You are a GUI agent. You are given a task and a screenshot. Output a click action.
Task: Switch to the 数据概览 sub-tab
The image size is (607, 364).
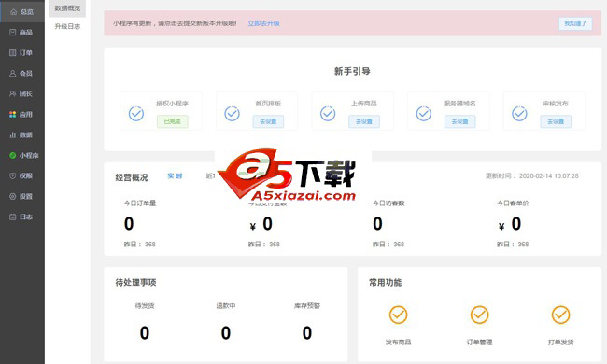(x=67, y=8)
